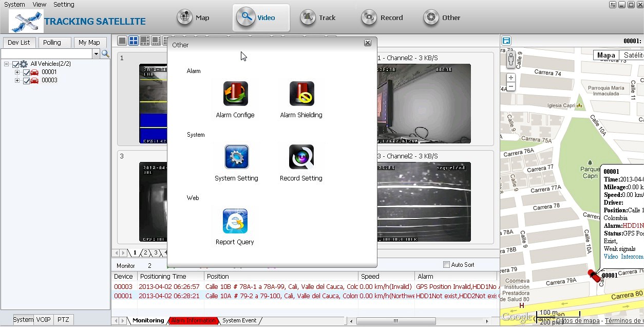Image resolution: width=644 pixels, height=327 pixels.
Task: Click the Video link in vehicle popup
Action: point(611,257)
